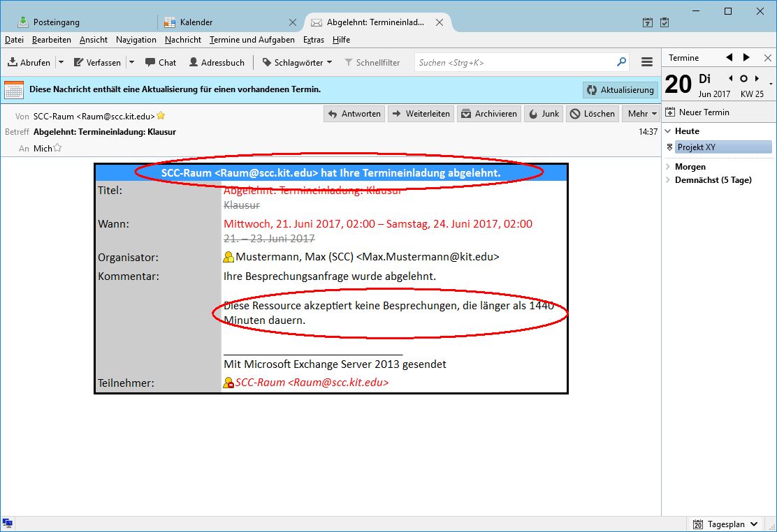Focus the Suchen search field
The width and height of the screenshot is (777, 532).
(x=514, y=62)
